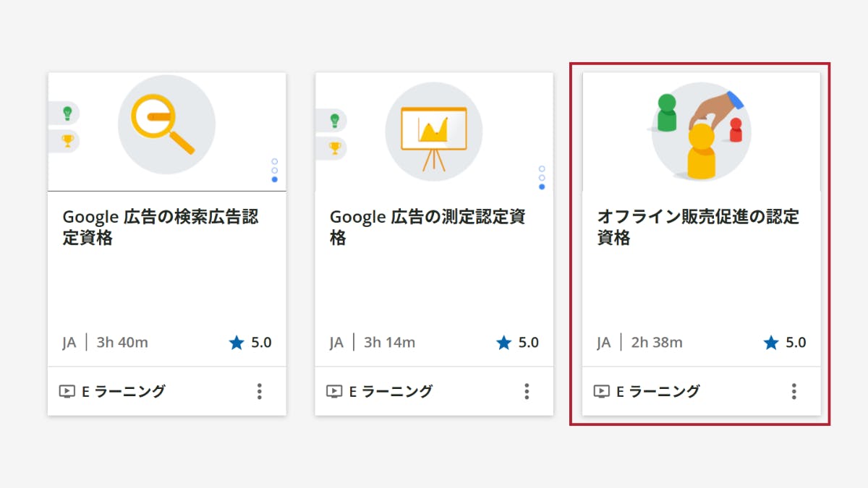Open more options for Google 広告の検索広告認定資格 card
868x488 pixels.
[259, 391]
